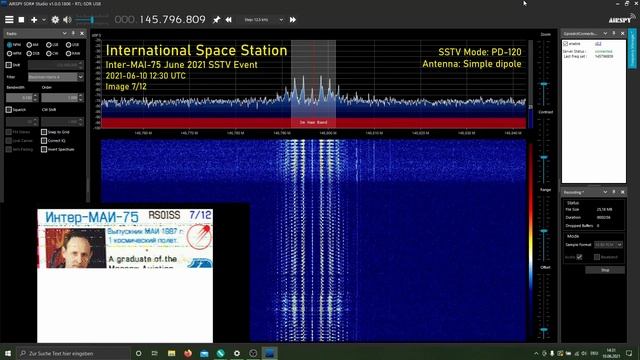Toggle the Baseband recording checkbox
The width and height of the screenshot is (640, 360).
[597, 257]
